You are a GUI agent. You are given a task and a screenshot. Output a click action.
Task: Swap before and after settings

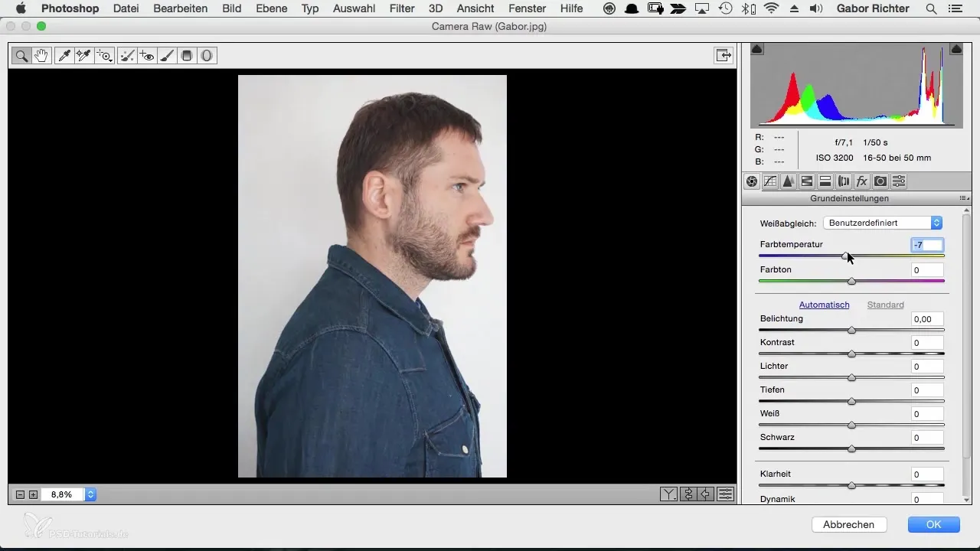pyautogui.click(x=688, y=494)
